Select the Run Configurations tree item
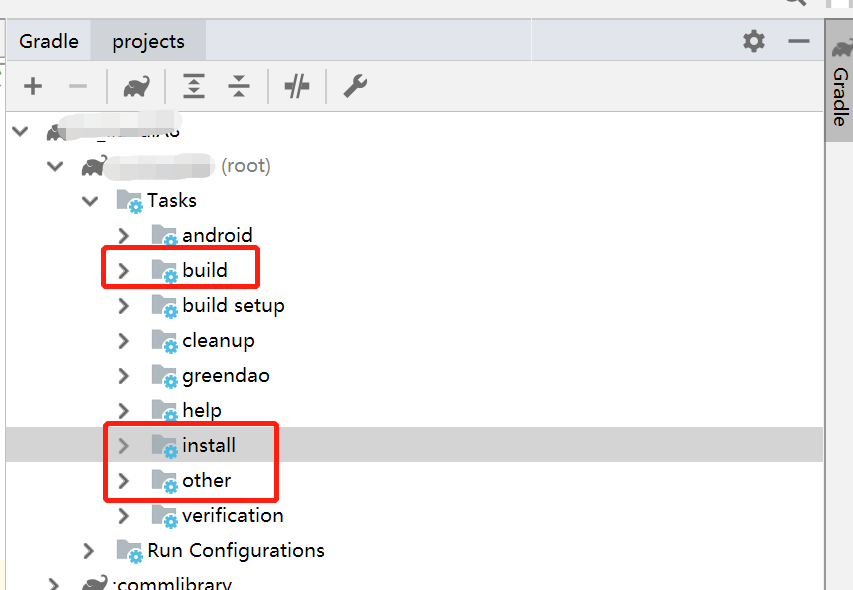This screenshot has width=853, height=590. [x=236, y=551]
